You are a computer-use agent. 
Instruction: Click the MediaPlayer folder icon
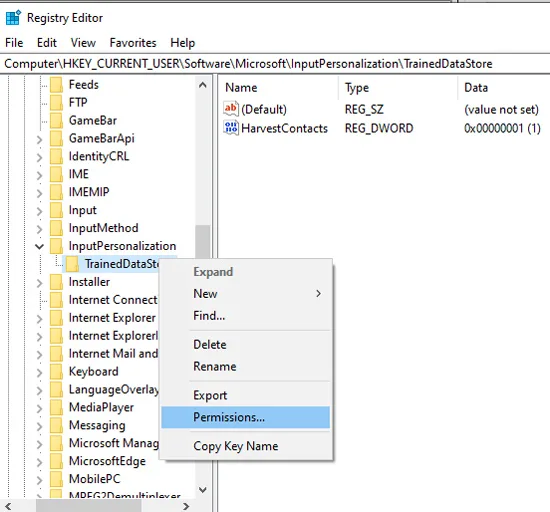(56, 407)
